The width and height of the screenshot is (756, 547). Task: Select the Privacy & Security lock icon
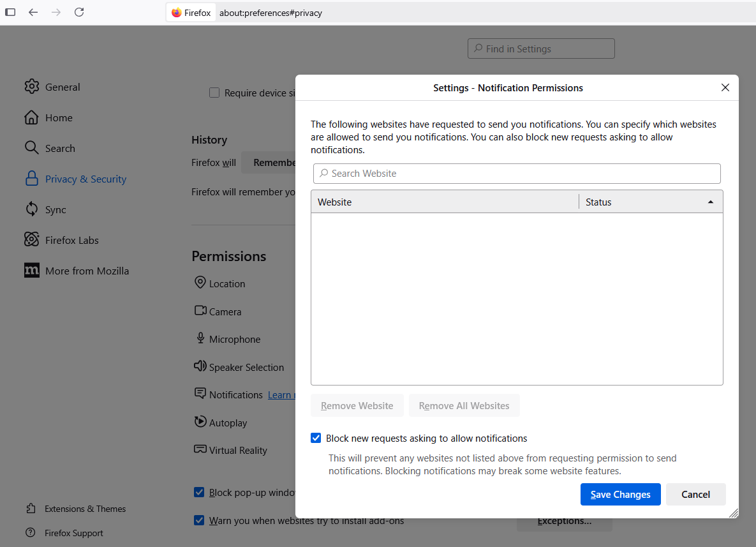click(32, 179)
